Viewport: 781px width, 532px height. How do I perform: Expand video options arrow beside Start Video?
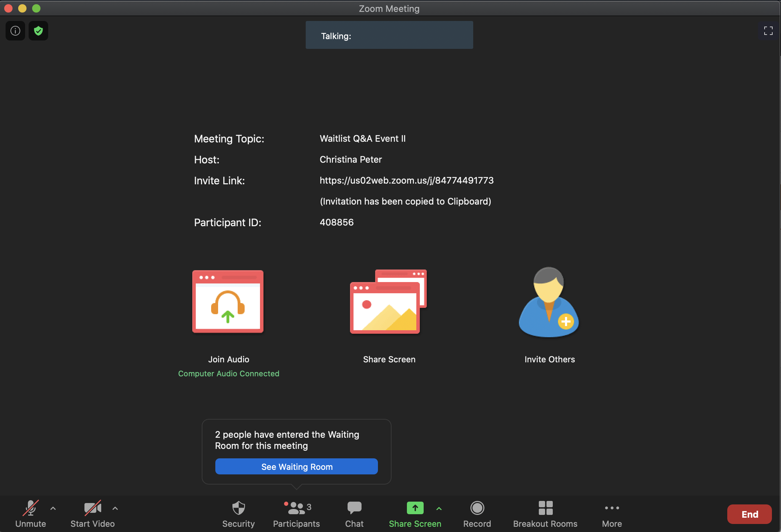click(115, 509)
